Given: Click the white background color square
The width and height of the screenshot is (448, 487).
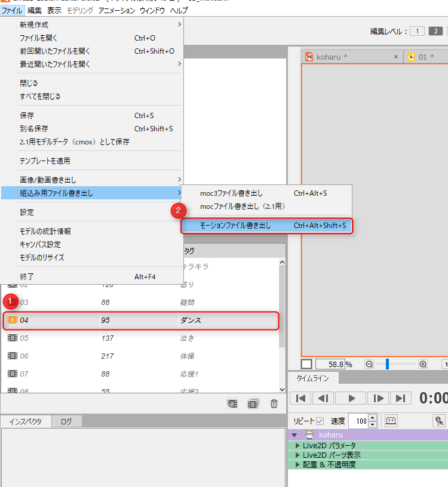Looking at the screenshot, I should coord(306,364).
